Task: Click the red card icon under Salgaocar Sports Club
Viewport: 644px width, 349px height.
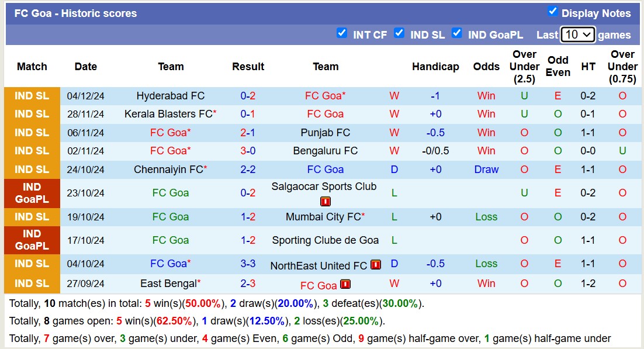Action: 326,202
